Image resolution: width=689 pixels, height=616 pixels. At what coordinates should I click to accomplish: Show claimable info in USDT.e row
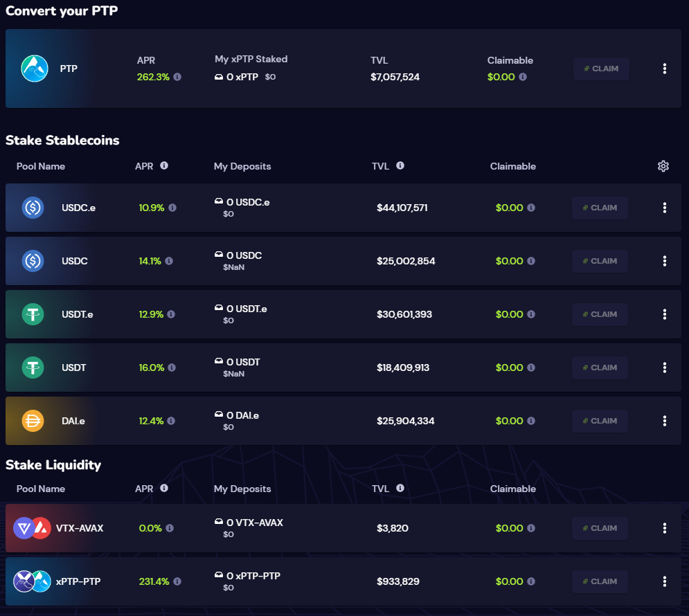click(531, 314)
